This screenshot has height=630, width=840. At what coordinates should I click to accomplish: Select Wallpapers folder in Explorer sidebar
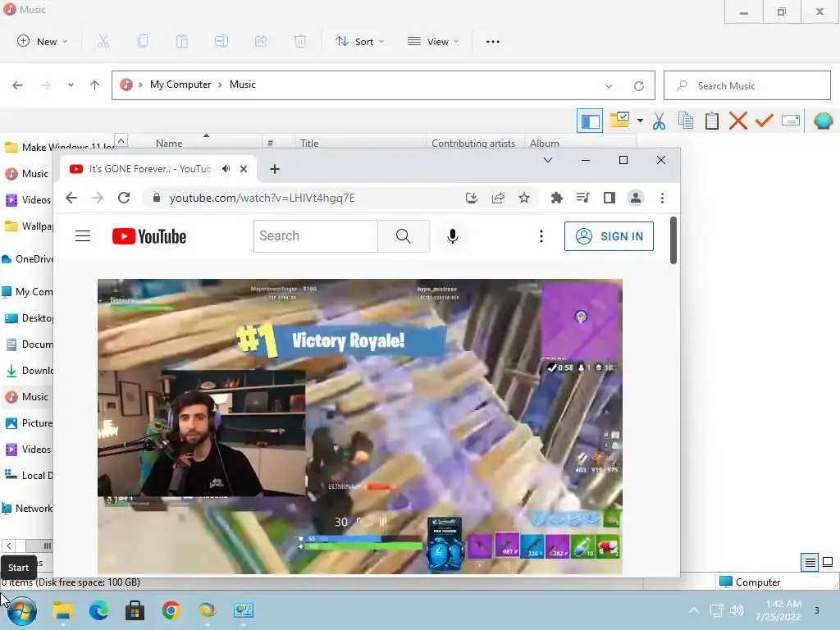click(x=28, y=226)
